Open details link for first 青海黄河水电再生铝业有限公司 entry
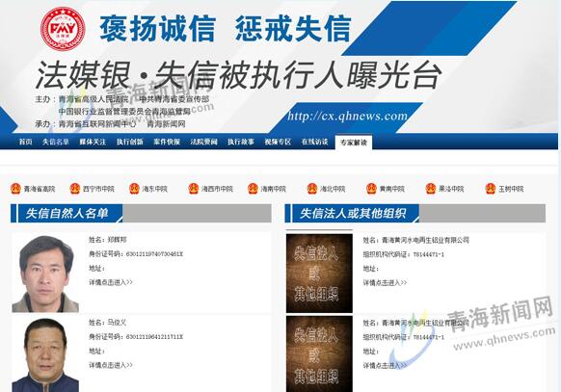 pyautogui.click(x=385, y=282)
